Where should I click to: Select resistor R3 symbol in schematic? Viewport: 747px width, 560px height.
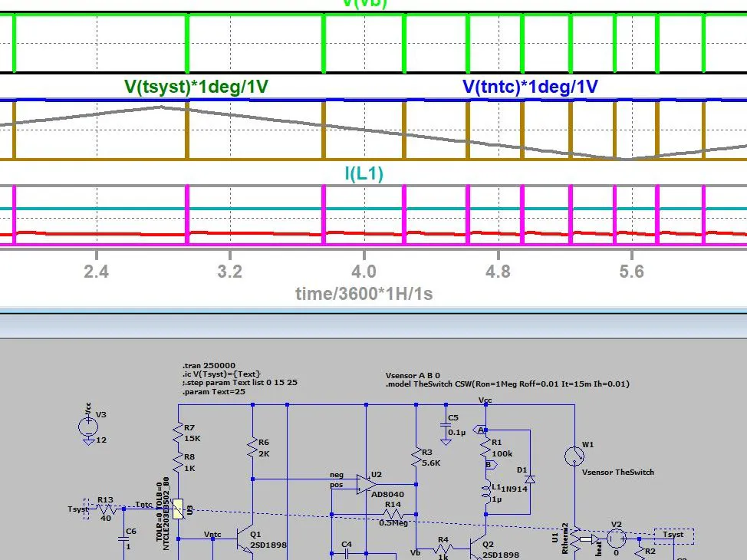pos(416,457)
